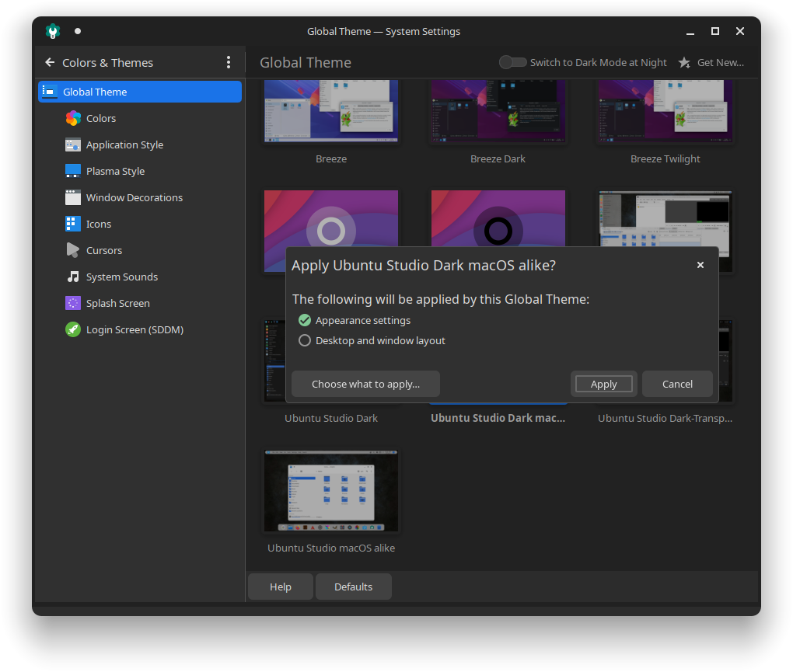Open the sidebar three-dot menu
Viewport: 793px width, 672px height.
pyautogui.click(x=228, y=62)
